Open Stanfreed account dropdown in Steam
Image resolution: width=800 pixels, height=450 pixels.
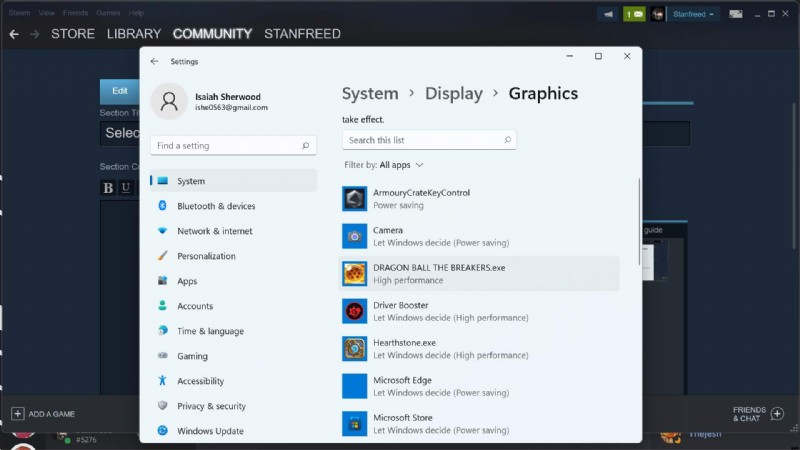pos(693,14)
